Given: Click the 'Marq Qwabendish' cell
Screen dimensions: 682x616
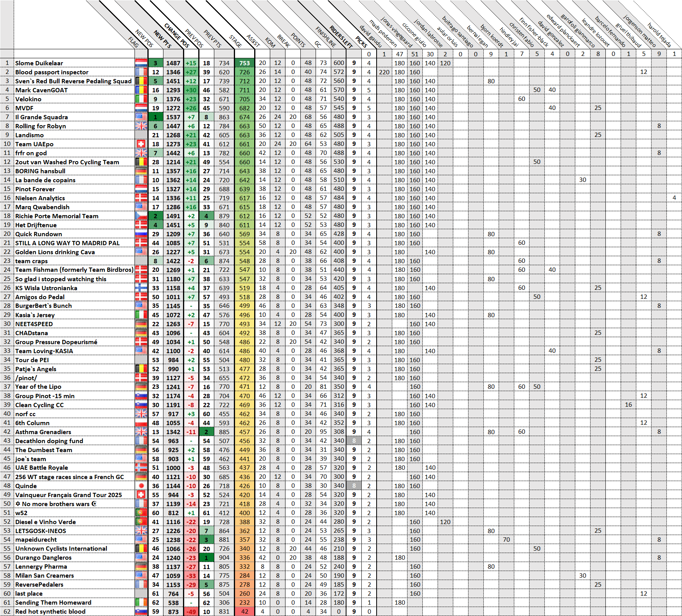Looking at the screenshot, I should pos(42,207).
